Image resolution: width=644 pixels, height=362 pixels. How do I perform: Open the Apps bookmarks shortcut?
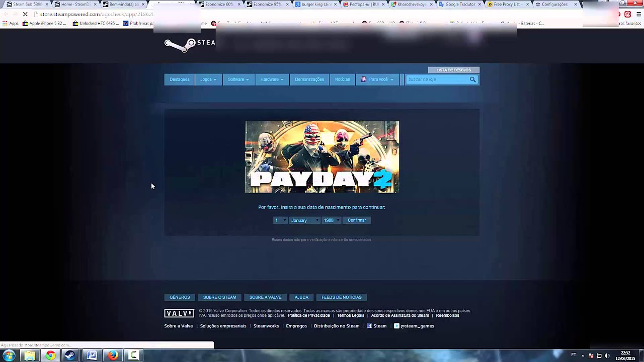[x=11, y=23]
